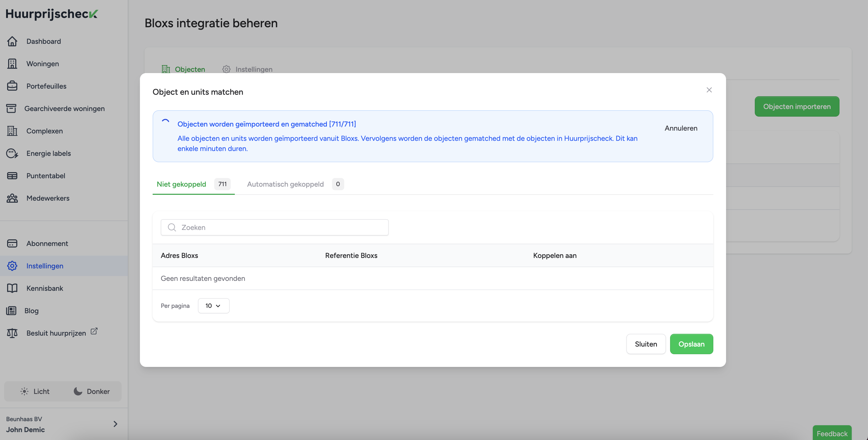Select the Automatisch gekoppeld tab

[285, 184]
